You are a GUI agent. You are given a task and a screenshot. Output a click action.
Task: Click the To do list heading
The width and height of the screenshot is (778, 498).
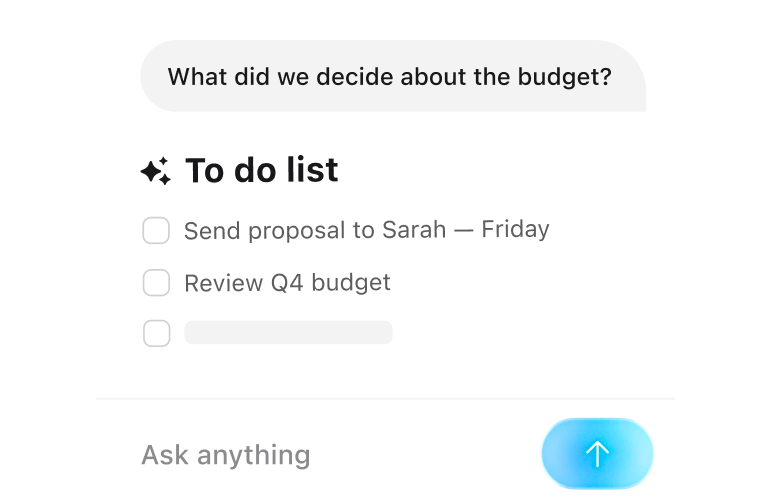coord(261,170)
